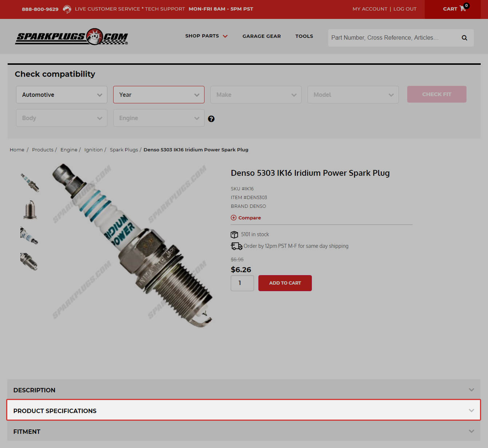
Task: Click the Cart label in header
Action: (450, 9)
